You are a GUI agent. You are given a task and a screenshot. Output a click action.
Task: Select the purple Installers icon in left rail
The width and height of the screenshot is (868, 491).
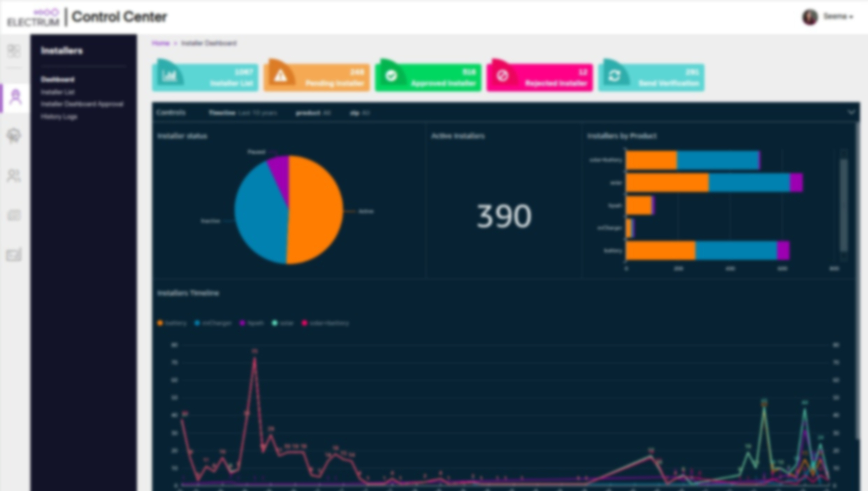tap(15, 98)
